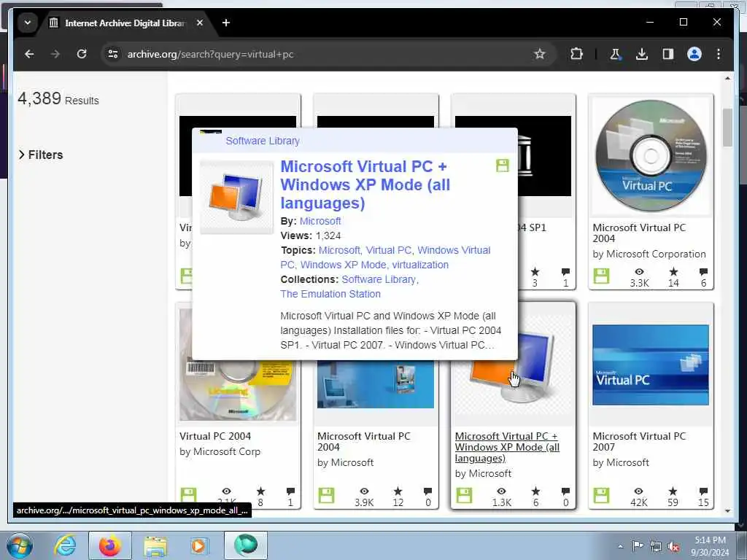Image resolution: width=747 pixels, height=560 pixels.
Task: Open the browser downloads icon
Action: point(642,54)
